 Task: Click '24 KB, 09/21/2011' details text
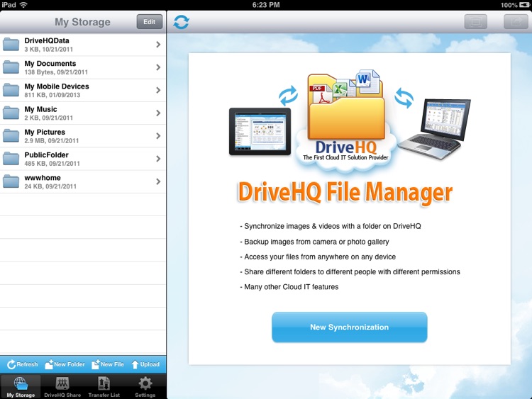(x=50, y=186)
